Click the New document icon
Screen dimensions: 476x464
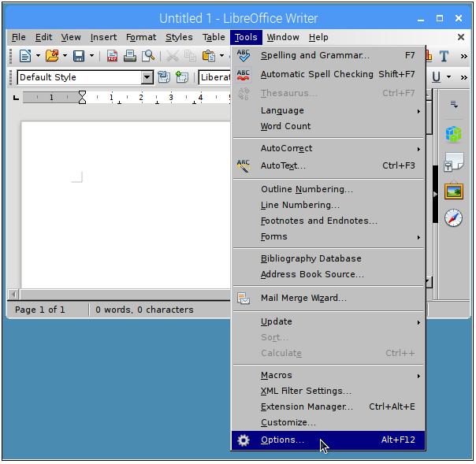point(25,56)
